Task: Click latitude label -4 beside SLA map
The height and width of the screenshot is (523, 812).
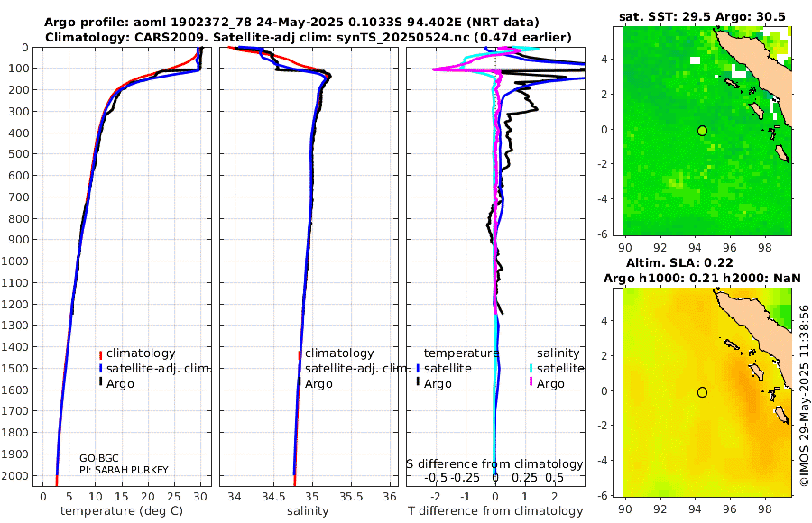Action: (603, 461)
